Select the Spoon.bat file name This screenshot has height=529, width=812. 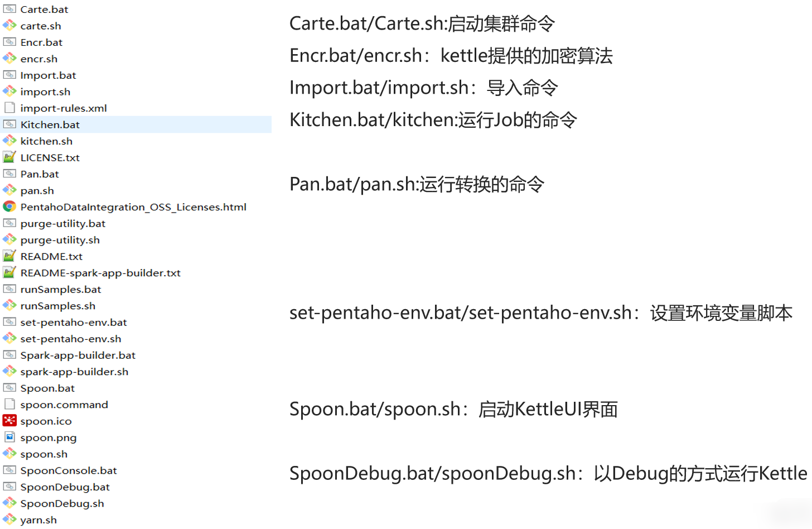tap(47, 388)
